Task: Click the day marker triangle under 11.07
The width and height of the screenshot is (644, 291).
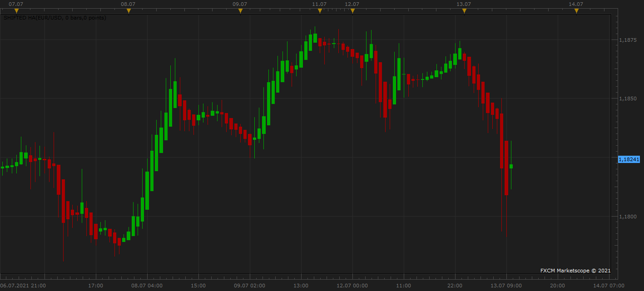Action: click(319, 11)
